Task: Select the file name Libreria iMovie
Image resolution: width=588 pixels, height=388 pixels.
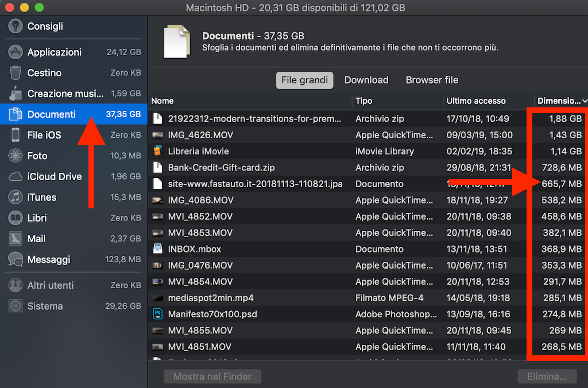Action: pyautogui.click(x=198, y=151)
